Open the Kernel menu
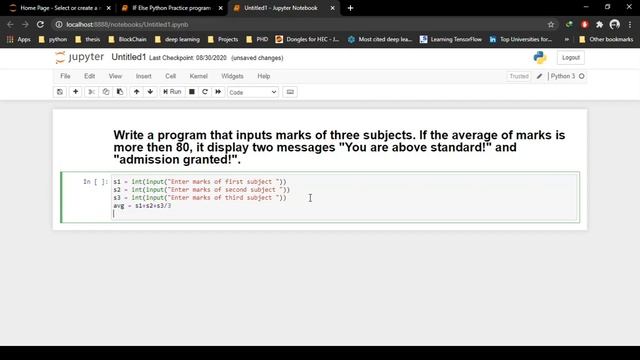 (198, 76)
